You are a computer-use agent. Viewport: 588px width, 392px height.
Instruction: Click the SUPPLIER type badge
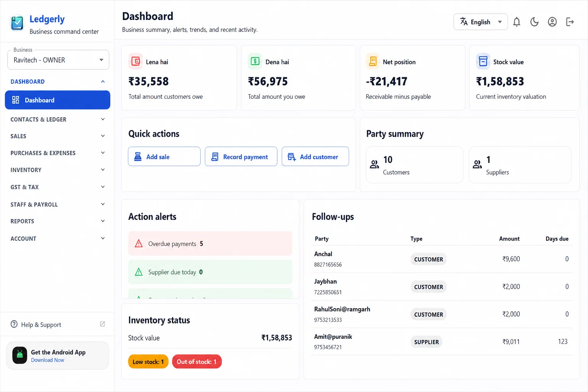point(426,342)
